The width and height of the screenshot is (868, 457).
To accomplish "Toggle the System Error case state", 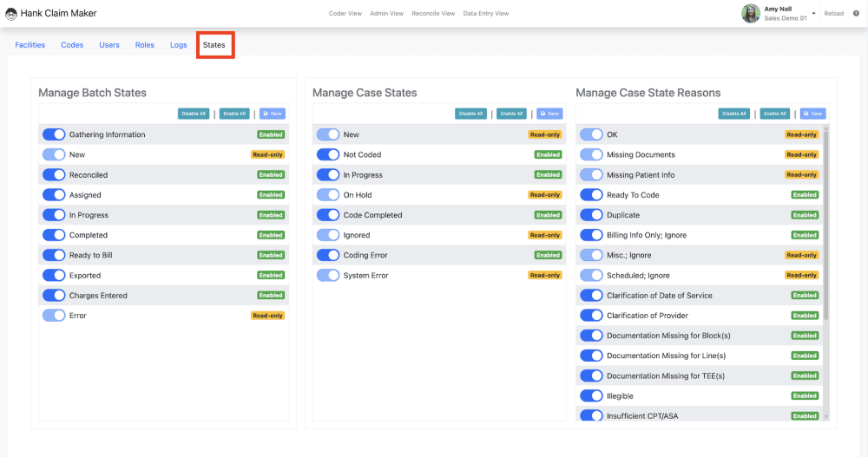I will click(x=328, y=275).
